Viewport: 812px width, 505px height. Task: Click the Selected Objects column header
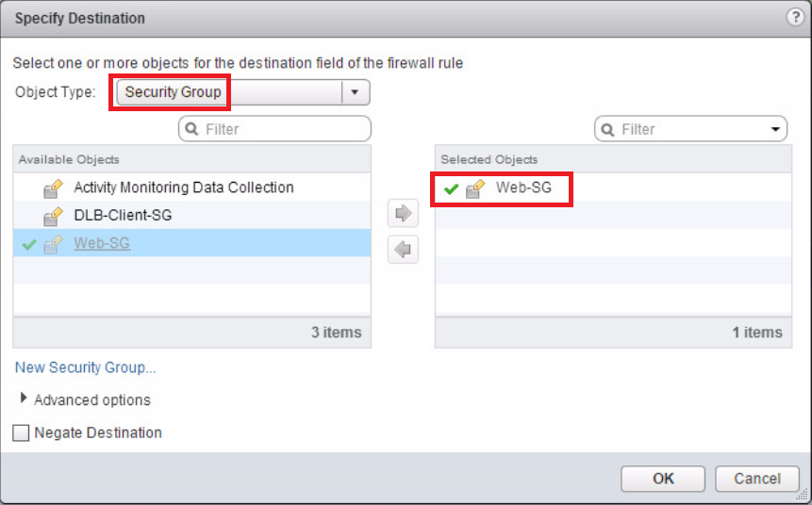click(614, 159)
